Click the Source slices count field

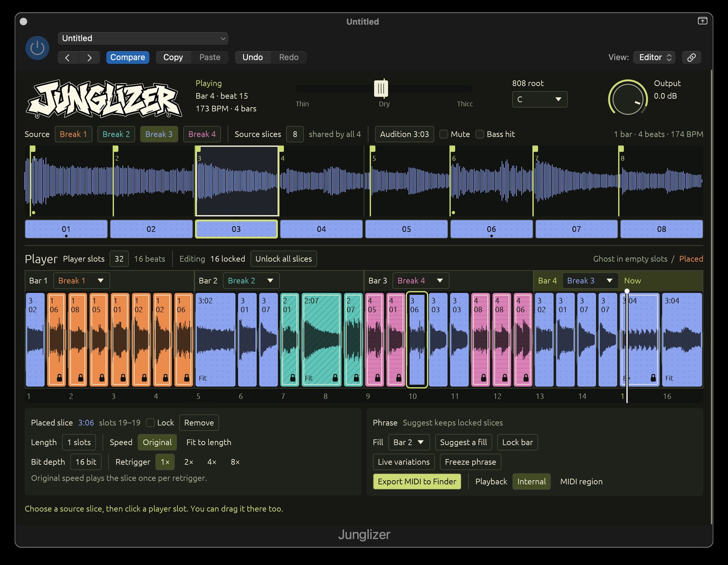tap(295, 134)
